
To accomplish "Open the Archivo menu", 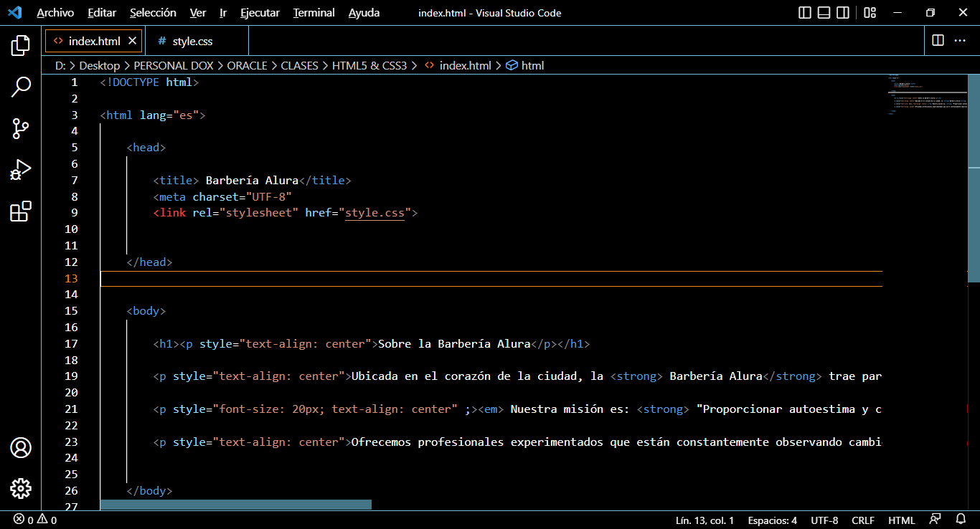I will click(55, 13).
